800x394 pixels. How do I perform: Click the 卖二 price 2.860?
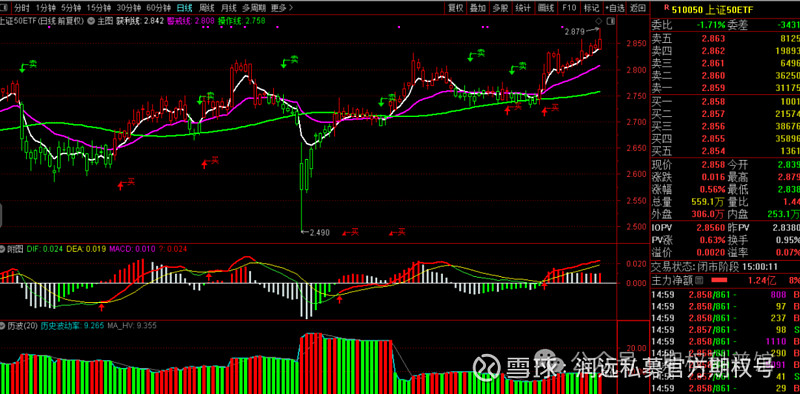713,76
